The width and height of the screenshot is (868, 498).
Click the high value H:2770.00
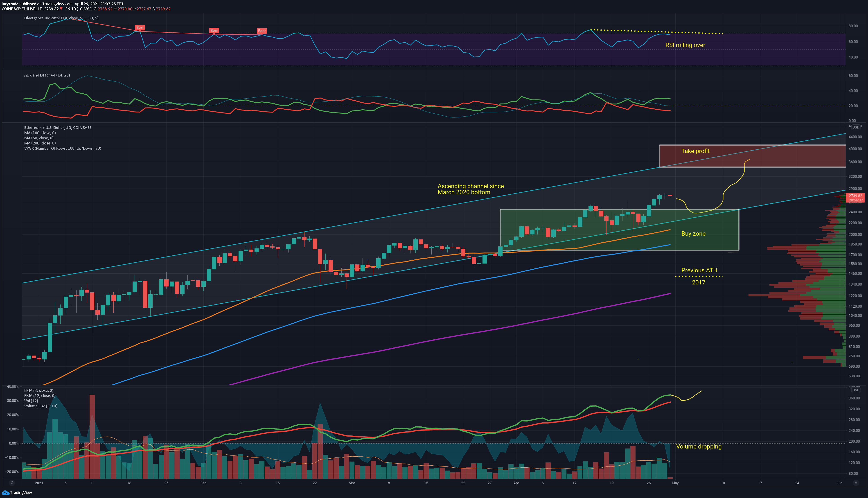[x=123, y=9]
